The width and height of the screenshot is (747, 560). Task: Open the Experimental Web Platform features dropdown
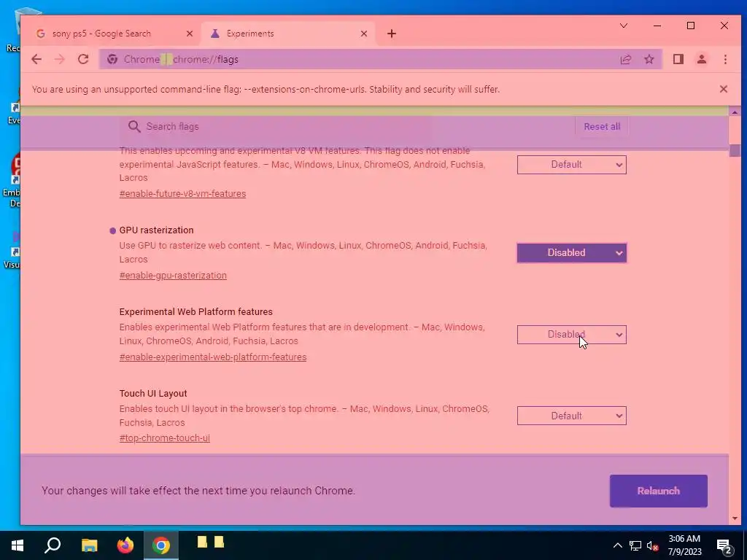pyautogui.click(x=572, y=335)
